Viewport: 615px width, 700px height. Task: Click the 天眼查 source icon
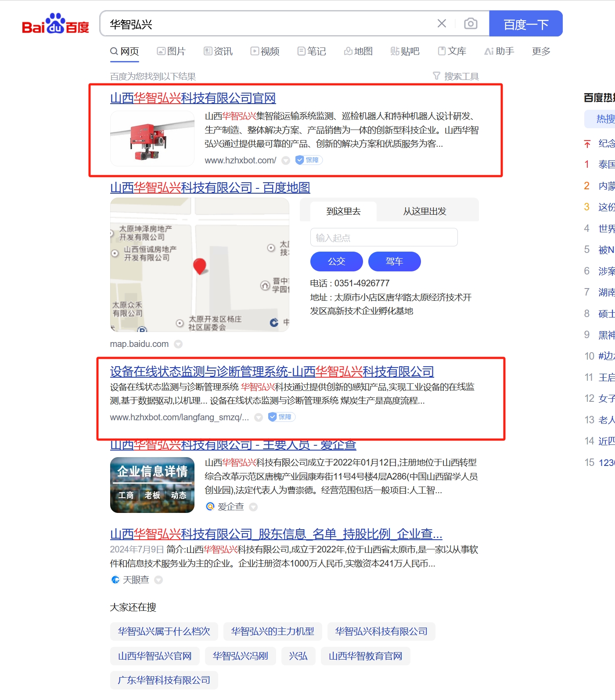pyautogui.click(x=115, y=580)
